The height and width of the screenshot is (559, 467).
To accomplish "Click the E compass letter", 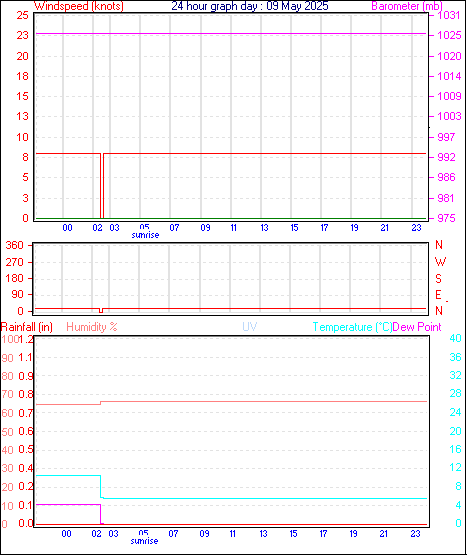I will tap(438, 295).
